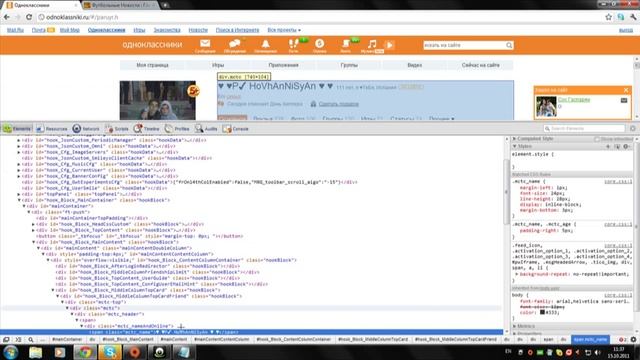
Task: Toggle the DevTools console drawer icon
Action: coord(18,339)
